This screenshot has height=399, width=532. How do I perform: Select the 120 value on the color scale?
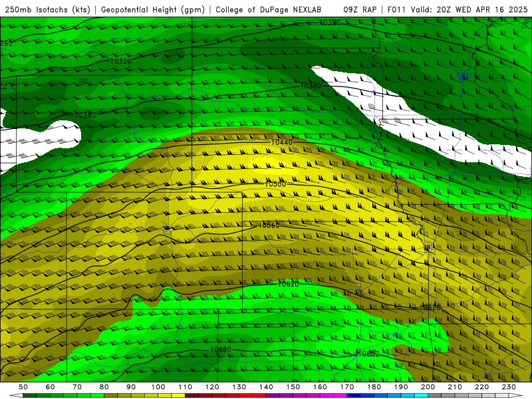point(212,387)
